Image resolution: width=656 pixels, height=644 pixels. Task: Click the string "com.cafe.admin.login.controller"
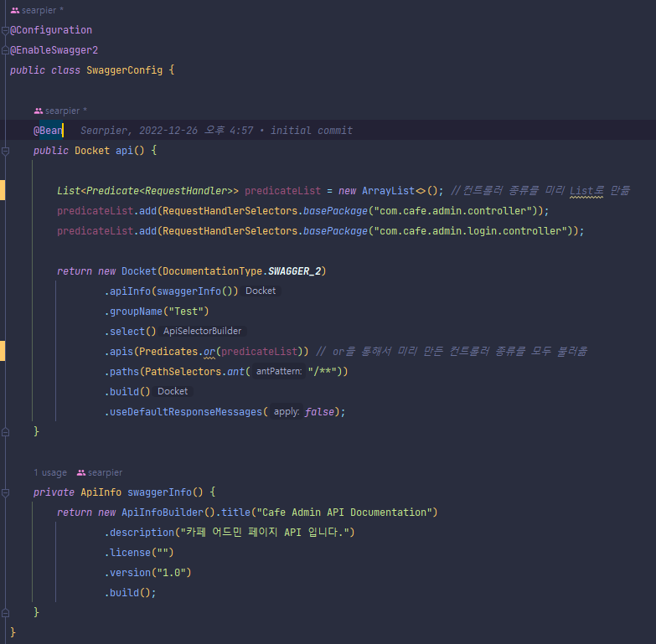click(470, 231)
